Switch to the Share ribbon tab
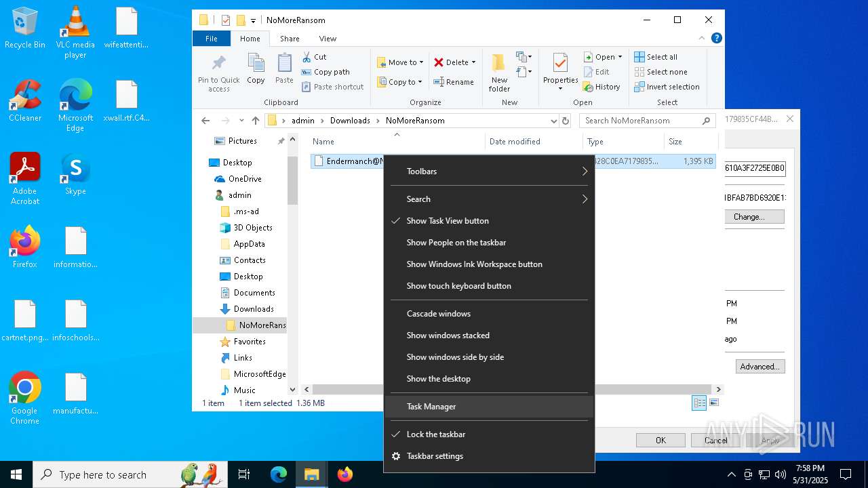 (x=290, y=39)
